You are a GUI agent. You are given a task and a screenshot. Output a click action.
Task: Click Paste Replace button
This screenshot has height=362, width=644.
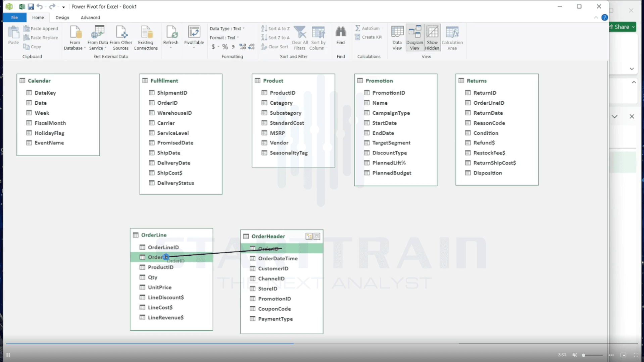pyautogui.click(x=41, y=38)
